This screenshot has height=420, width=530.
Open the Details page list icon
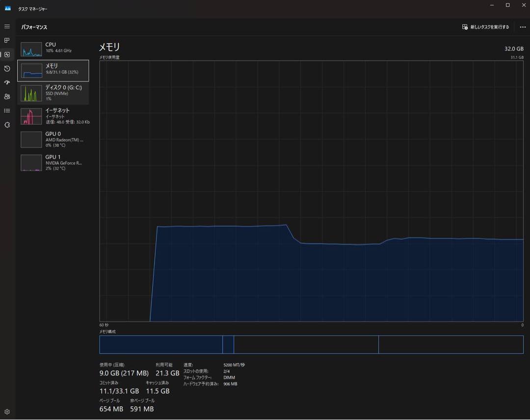(x=7, y=111)
